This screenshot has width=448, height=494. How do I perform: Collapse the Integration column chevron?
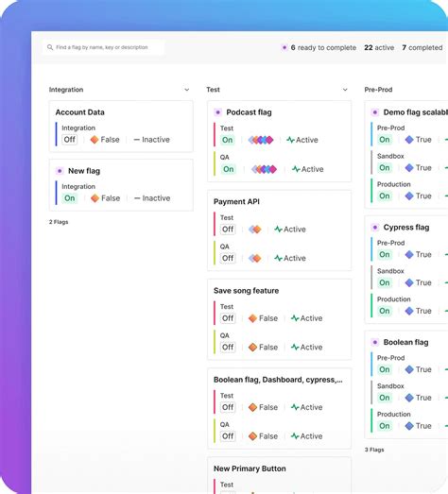186,90
